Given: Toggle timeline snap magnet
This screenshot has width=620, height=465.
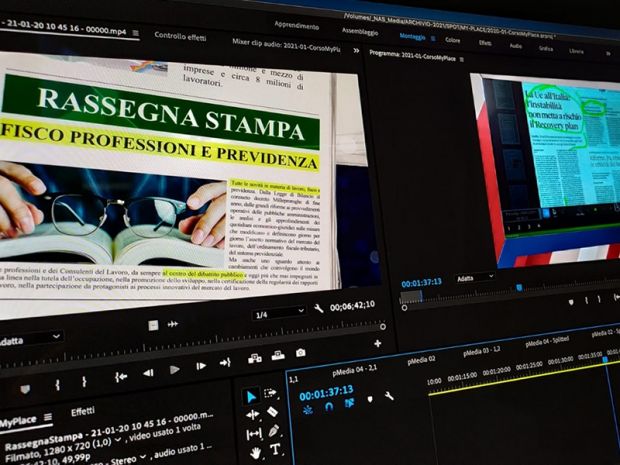Looking at the screenshot, I should coord(329,406).
